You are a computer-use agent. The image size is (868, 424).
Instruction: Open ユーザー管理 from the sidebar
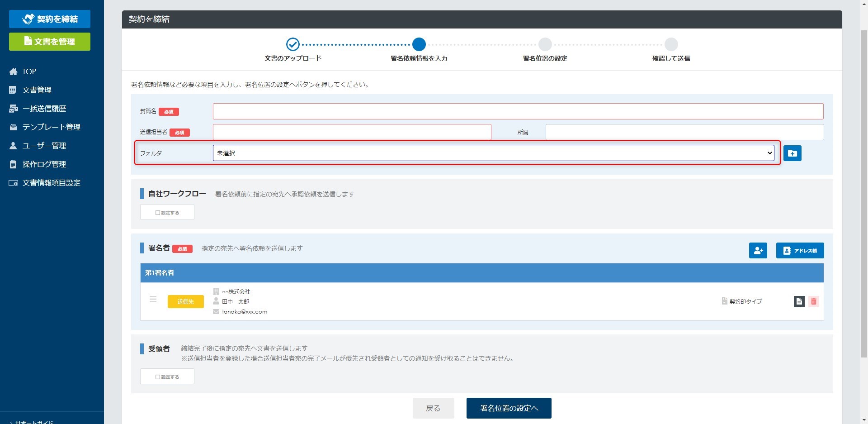[x=44, y=146]
